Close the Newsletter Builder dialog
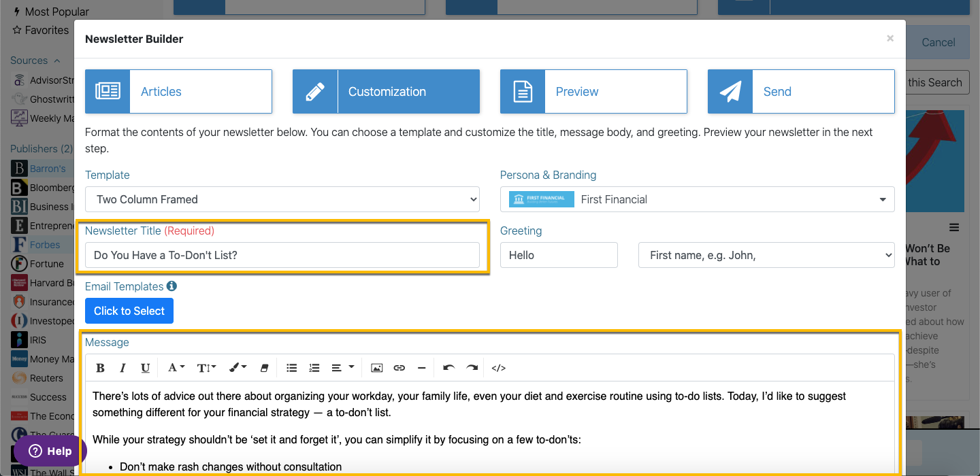 tap(890, 39)
